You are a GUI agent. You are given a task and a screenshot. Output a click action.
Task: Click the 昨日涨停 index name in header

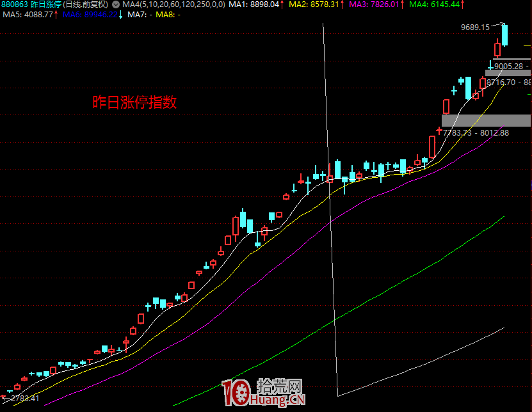[46, 4]
